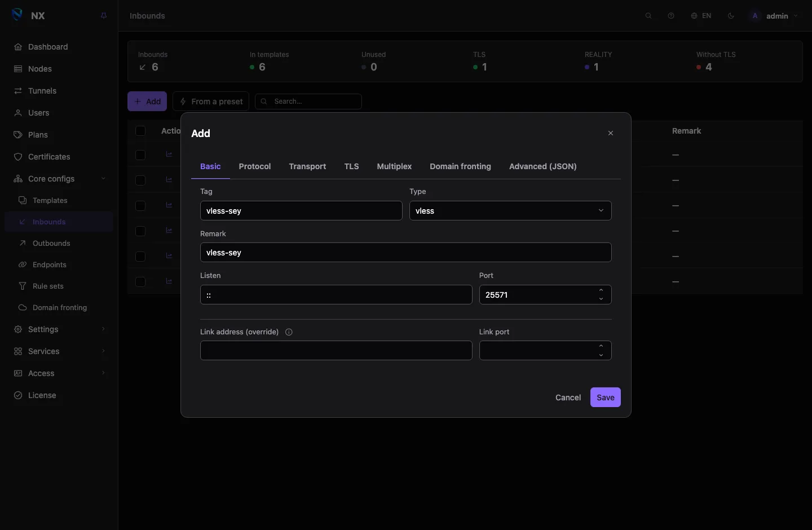Select the Multiplex tab
The image size is (812, 530).
394,166
